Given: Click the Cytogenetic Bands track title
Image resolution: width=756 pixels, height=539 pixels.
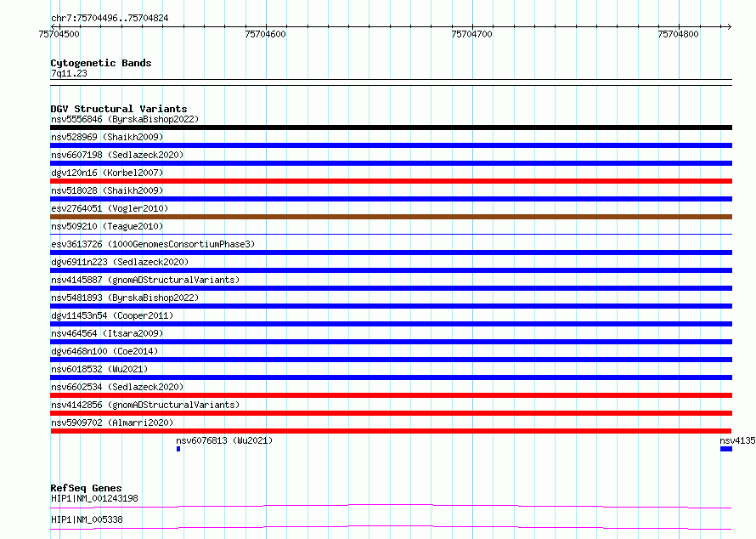Looking at the screenshot, I should click(x=101, y=63).
